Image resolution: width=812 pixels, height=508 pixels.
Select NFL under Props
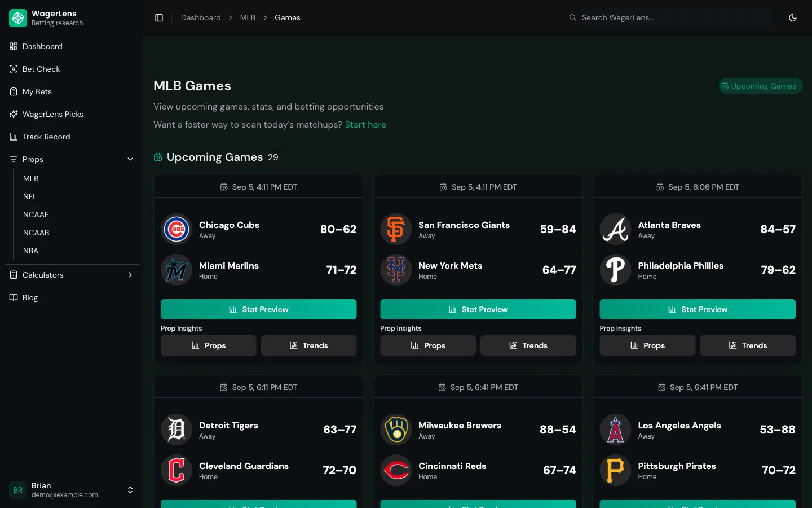30,196
